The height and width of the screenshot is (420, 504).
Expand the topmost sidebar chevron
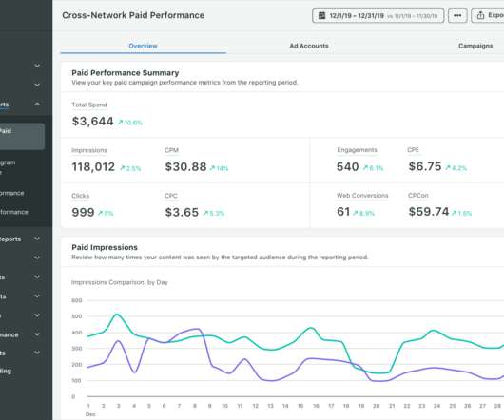(x=37, y=66)
